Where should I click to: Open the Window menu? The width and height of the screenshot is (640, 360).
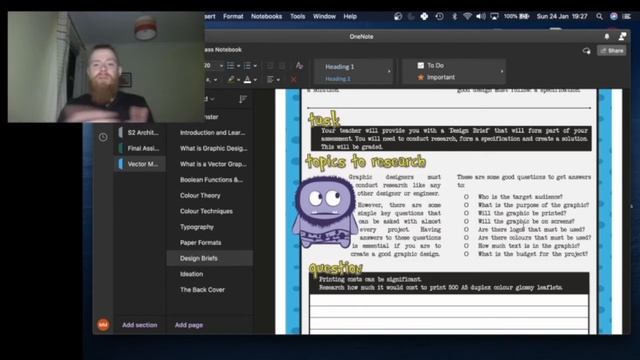click(324, 17)
